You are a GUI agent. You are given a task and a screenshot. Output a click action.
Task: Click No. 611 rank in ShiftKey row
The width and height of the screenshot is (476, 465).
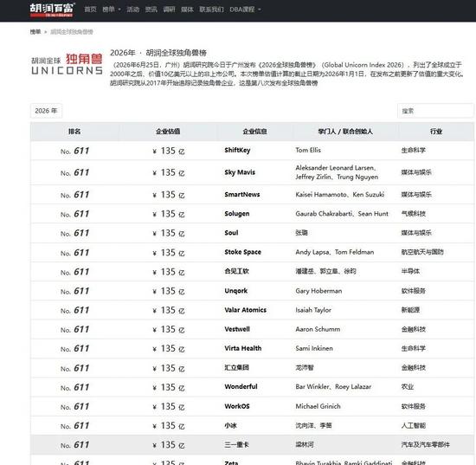pyautogui.click(x=74, y=151)
